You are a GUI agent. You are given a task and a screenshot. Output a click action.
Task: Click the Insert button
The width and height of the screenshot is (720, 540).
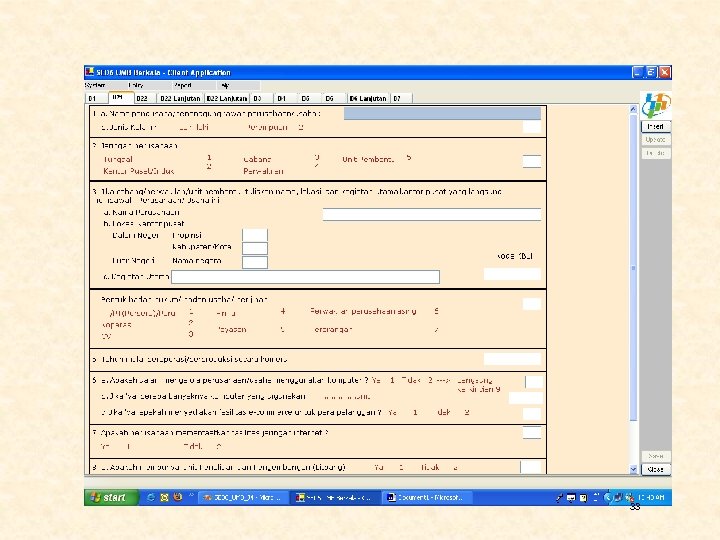pyautogui.click(x=655, y=126)
